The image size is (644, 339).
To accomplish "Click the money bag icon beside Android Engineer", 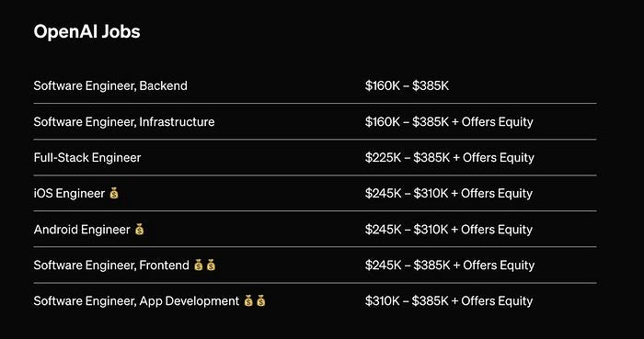I will pos(140,229).
